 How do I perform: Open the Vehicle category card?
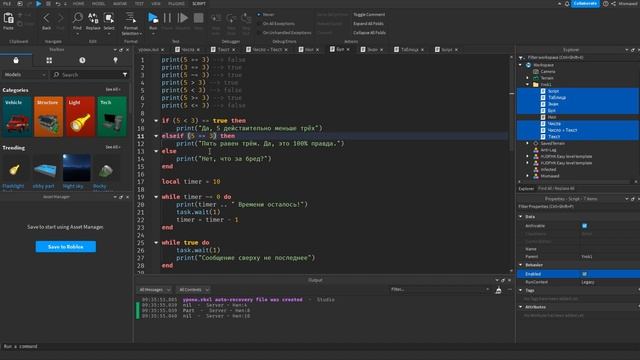[x=17, y=116]
